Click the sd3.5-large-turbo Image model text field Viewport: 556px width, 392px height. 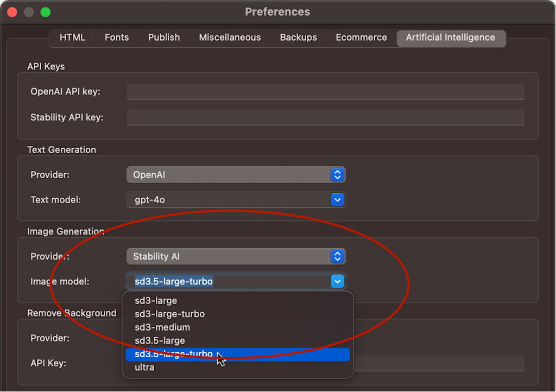[229, 281]
